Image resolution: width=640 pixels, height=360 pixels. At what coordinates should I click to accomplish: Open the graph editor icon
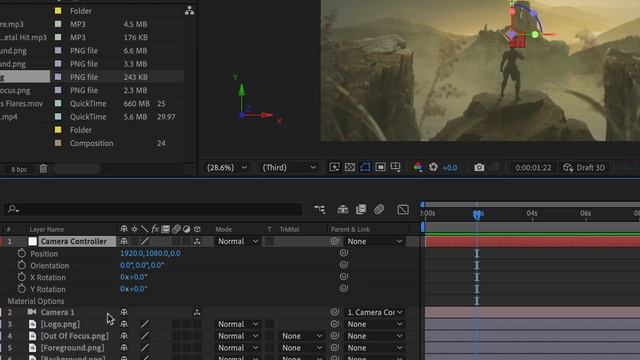pos(403,209)
